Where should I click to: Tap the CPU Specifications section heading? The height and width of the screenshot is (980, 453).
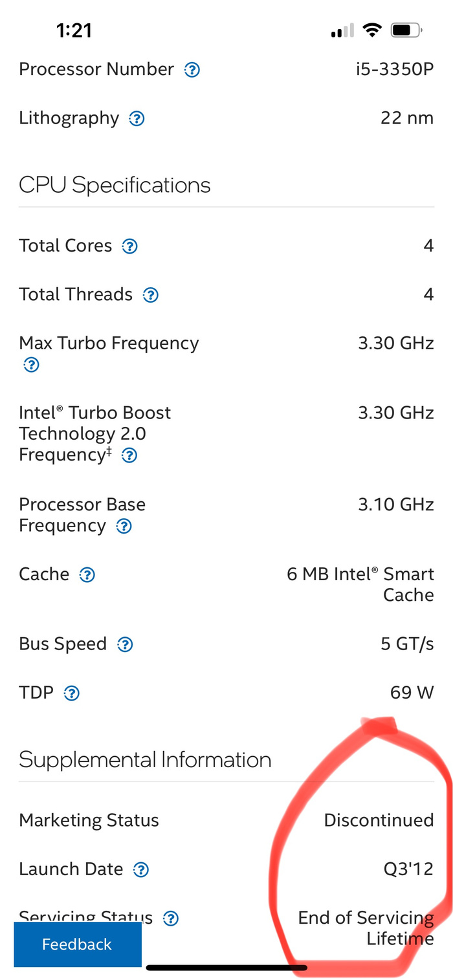pyautogui.click(x=115, y=186)
